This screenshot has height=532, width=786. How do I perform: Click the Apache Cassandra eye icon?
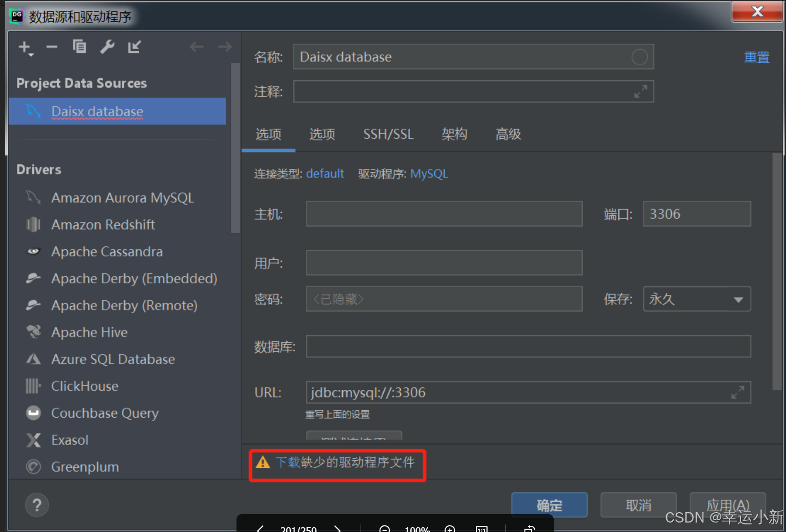pyautogui.click(x=34, y=251)
